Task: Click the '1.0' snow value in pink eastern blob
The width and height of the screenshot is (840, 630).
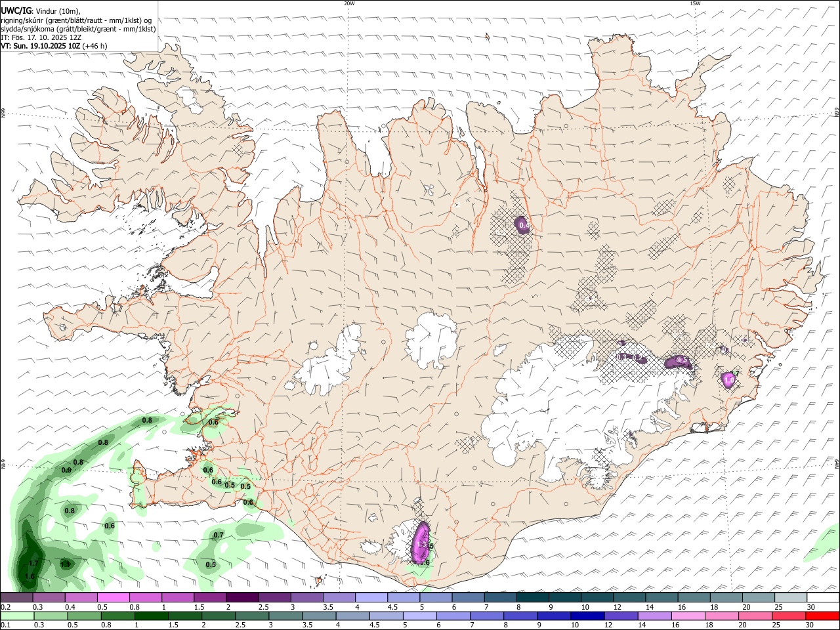Action: [728, 380]
